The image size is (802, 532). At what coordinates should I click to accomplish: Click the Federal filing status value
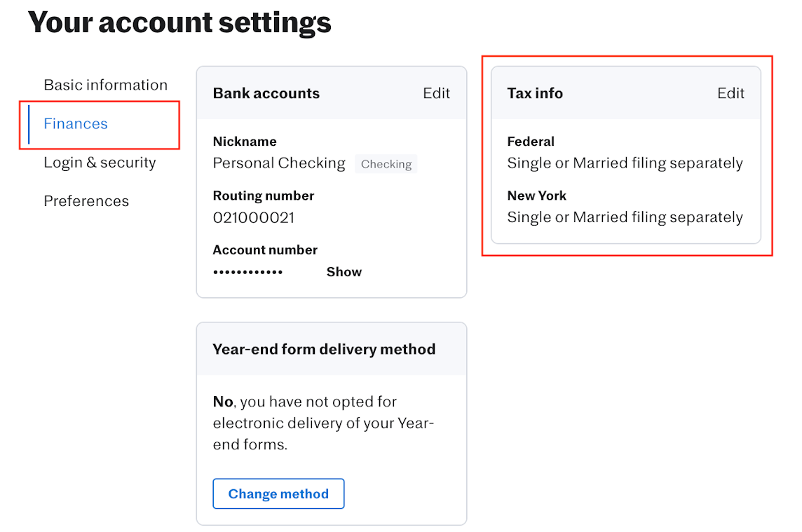click(625, 163)
